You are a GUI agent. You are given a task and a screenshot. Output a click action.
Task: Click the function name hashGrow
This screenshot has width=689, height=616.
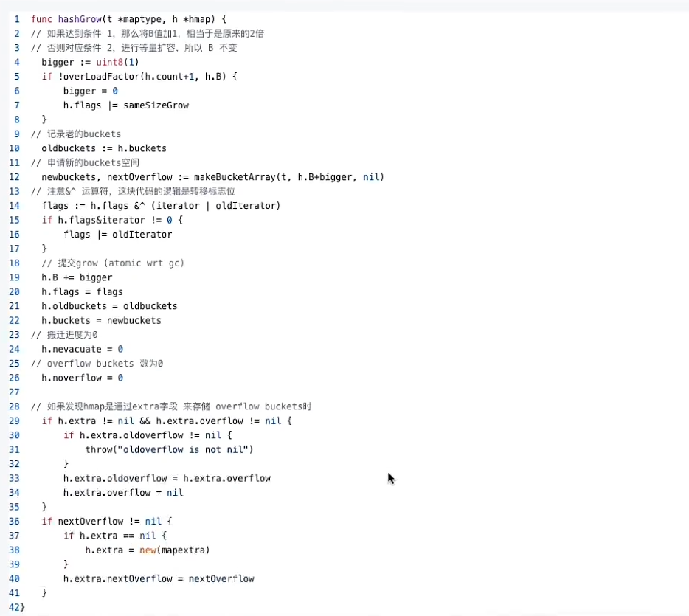pos(80,19)
